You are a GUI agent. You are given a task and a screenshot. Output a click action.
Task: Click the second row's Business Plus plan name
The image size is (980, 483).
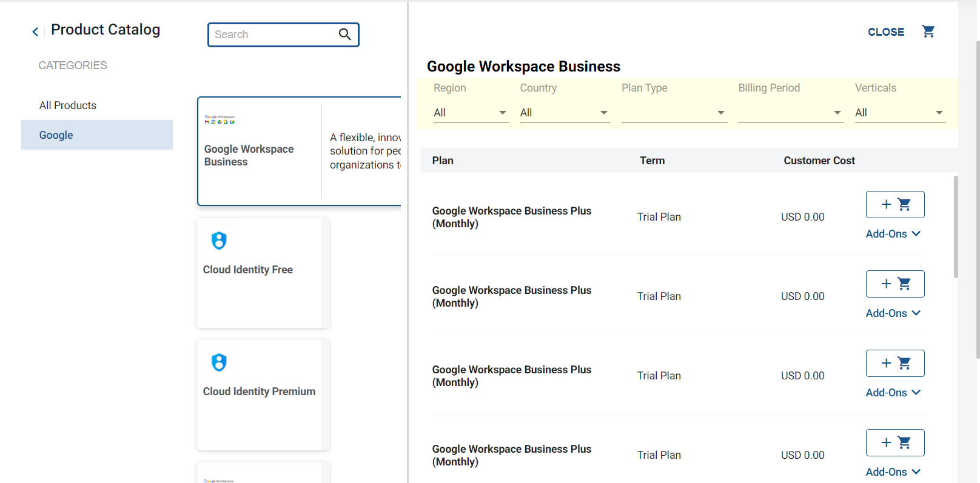[x=512, y=297]
